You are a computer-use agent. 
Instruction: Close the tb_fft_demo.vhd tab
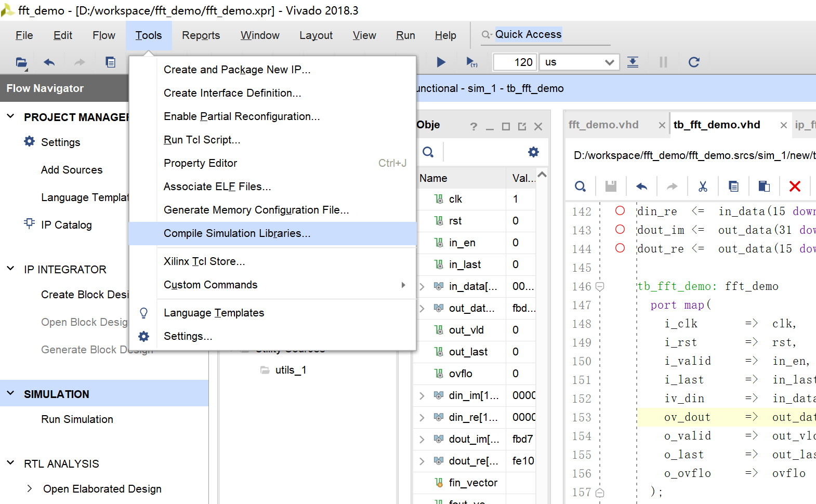click(x=784, y=125)
